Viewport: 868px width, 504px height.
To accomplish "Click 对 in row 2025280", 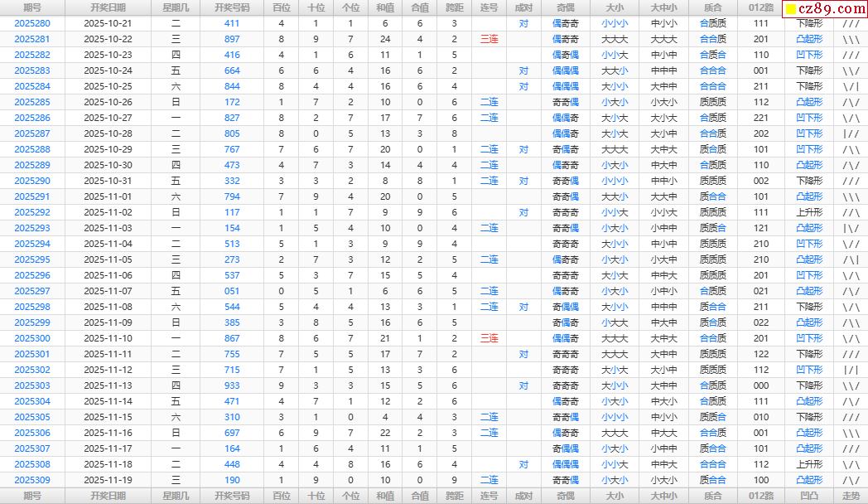I will tap(523, 23).
